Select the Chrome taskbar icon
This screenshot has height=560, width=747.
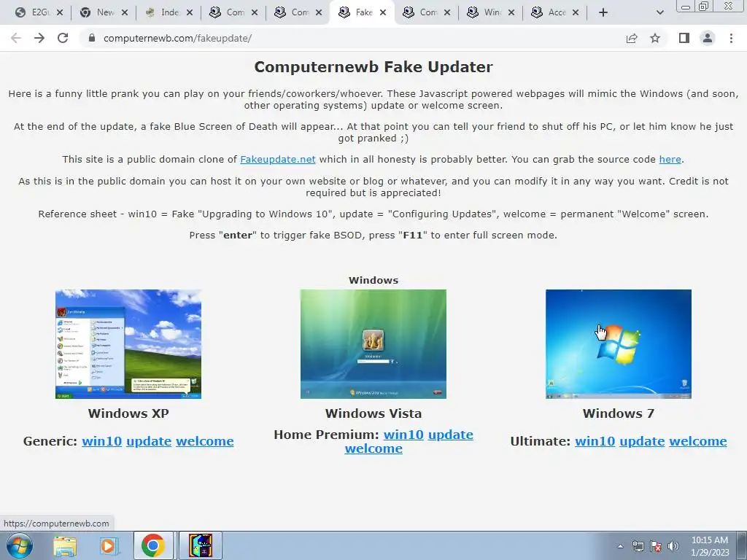153,545
